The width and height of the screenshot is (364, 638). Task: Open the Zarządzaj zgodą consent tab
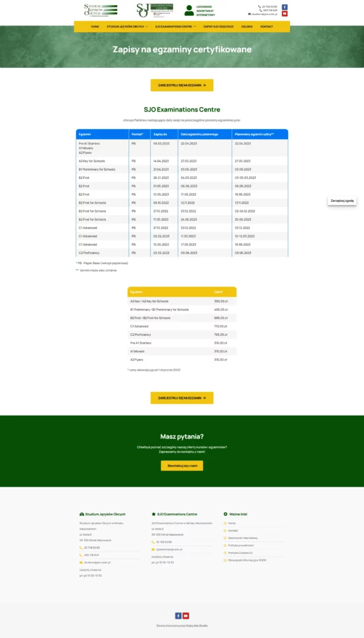pos(342,201)
